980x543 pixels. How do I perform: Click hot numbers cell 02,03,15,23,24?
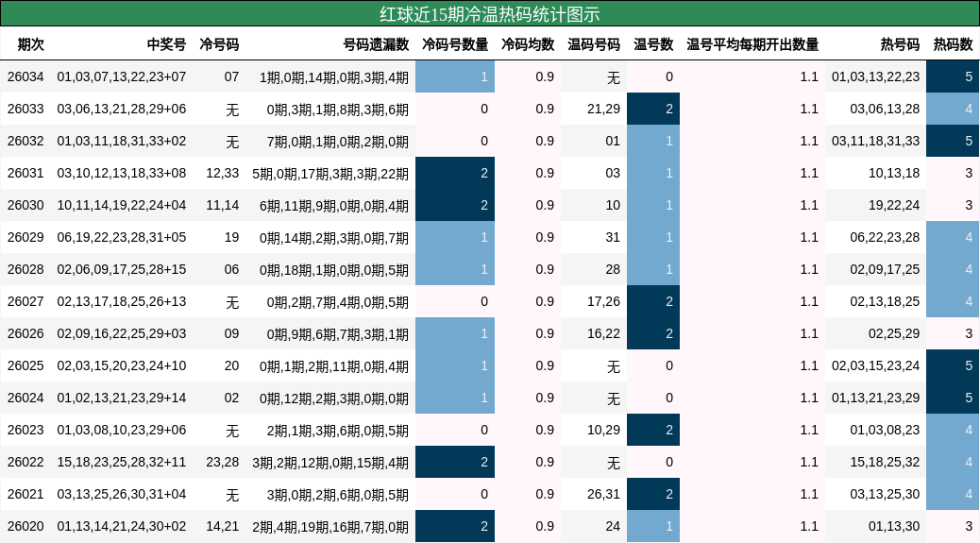875,365
